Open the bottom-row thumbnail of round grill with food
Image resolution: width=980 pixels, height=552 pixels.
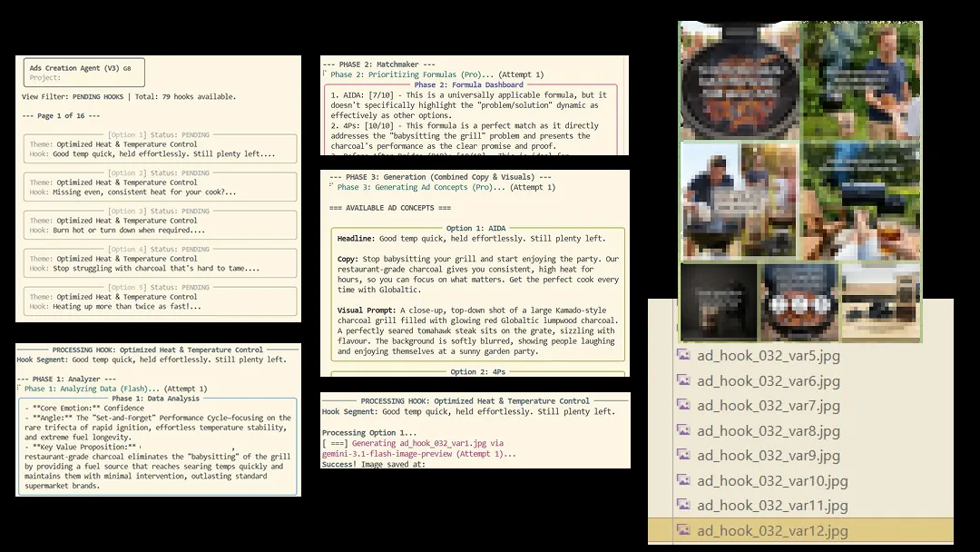[x=799, y=302]
